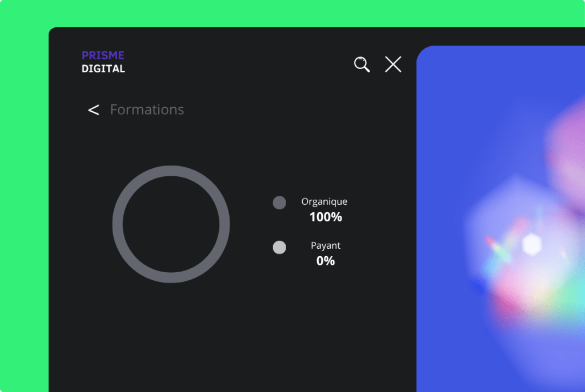The image size is (585, 392).
Task: Go back using the left chevron arrow
Action: click(x=94, y=110)
